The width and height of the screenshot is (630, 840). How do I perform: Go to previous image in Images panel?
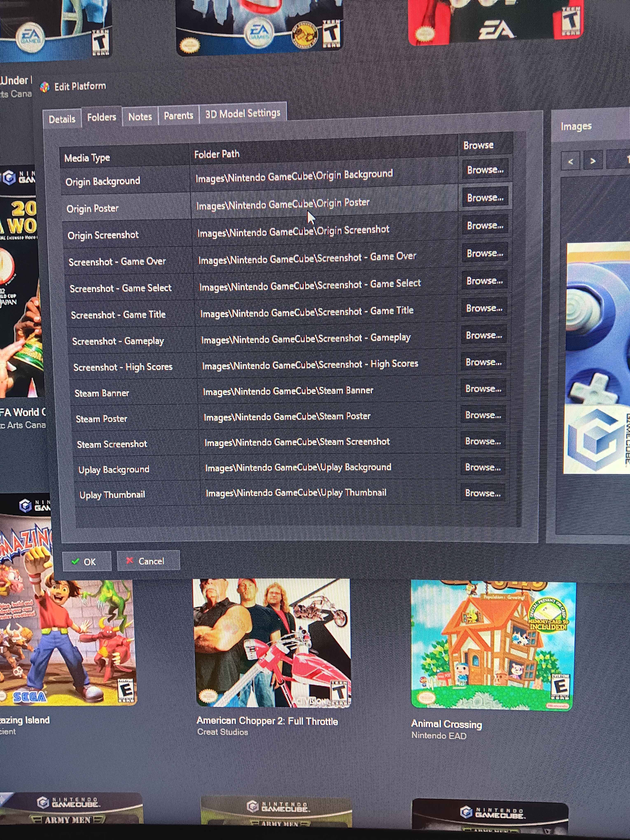[570, 161]
